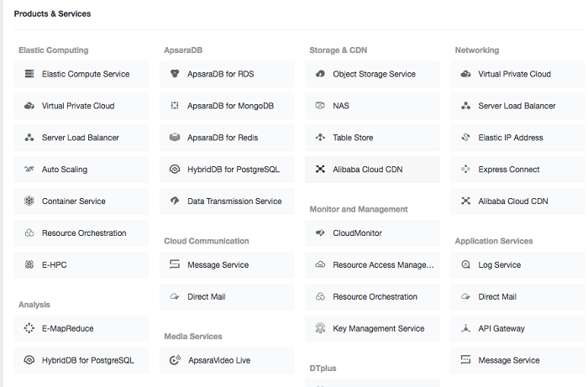Screen dimensions: 588x387
Task: Click the Resource Access Management icon
Action: [x=320, y=264]
